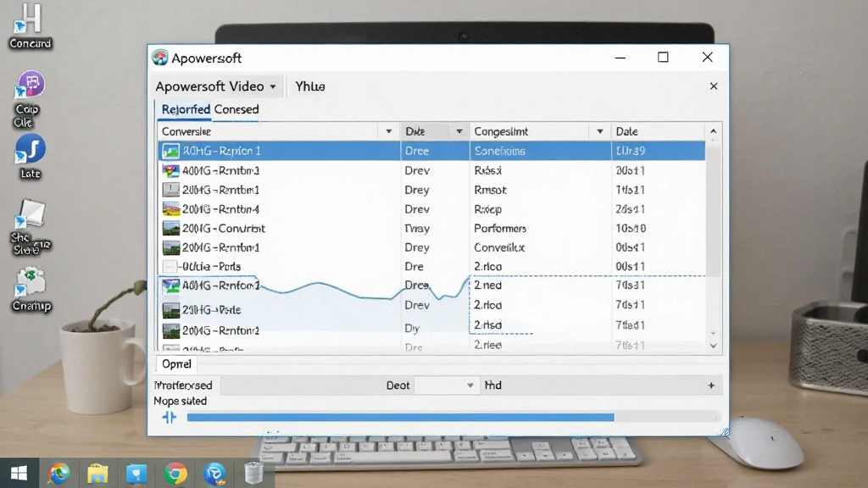868x488 pixels.
Task: Open Windows Start menu
Action: pos(19,473)
